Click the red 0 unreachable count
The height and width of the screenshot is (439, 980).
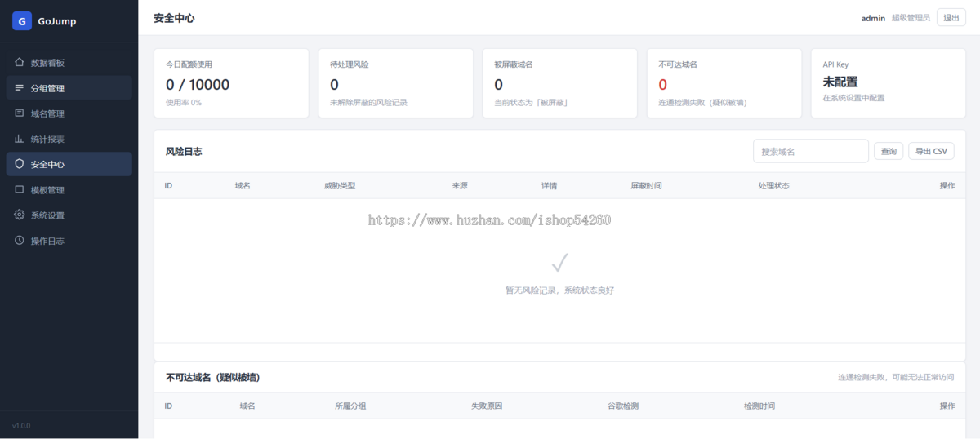662,84
